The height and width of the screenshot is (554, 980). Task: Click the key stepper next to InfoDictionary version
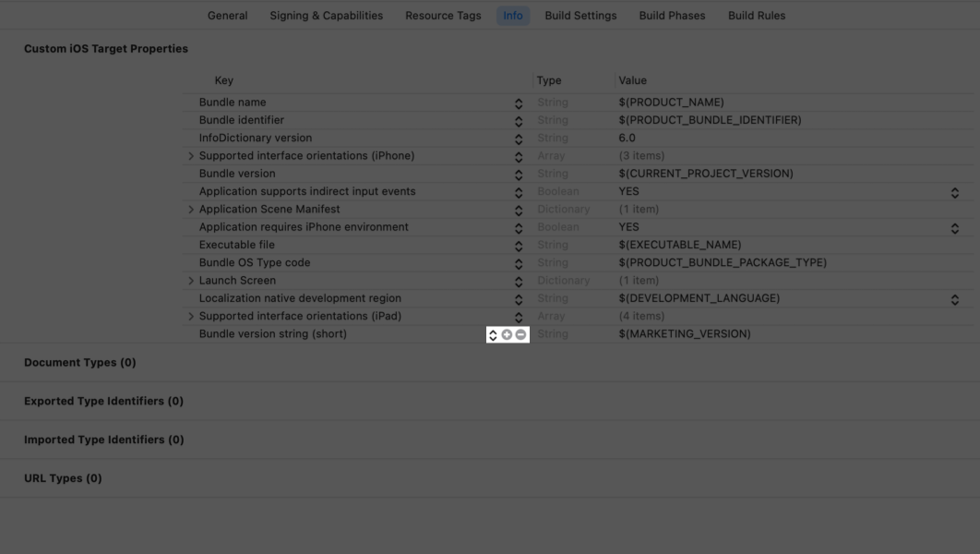(519, 137)
